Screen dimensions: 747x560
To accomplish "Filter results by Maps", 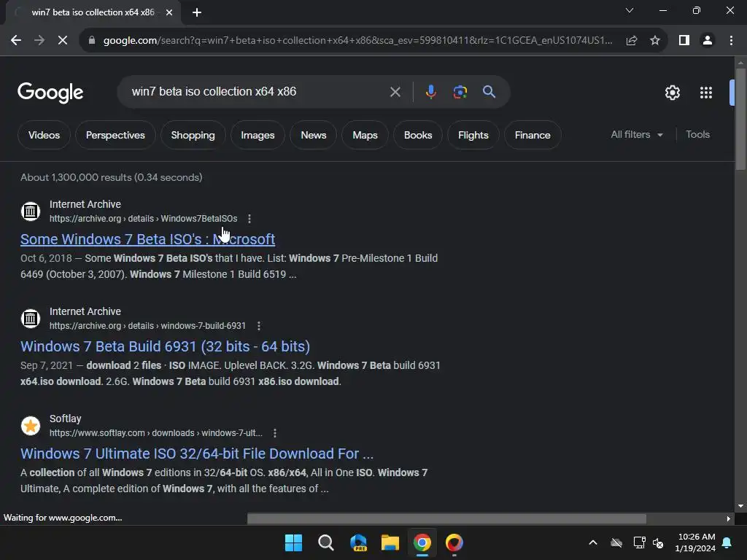I will point(365,135).
